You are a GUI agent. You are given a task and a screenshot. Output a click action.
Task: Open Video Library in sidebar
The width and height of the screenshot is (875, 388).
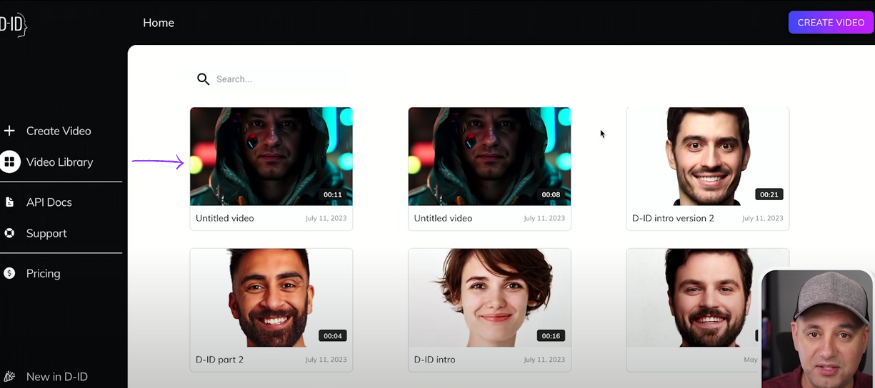point(59,162)
